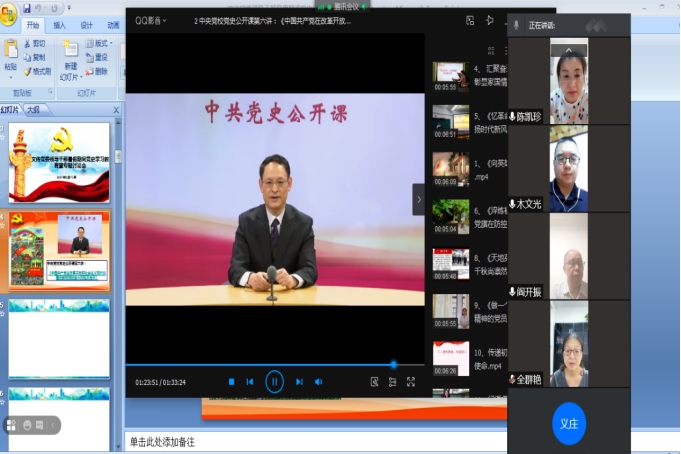Toggle mini-window mode icon in player title bar

pyautogui.click(x=470, y=20)
